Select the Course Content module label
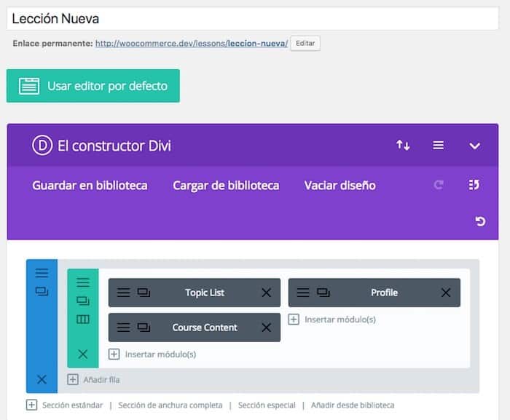This screenshot has width=510, height=420. 205,328
